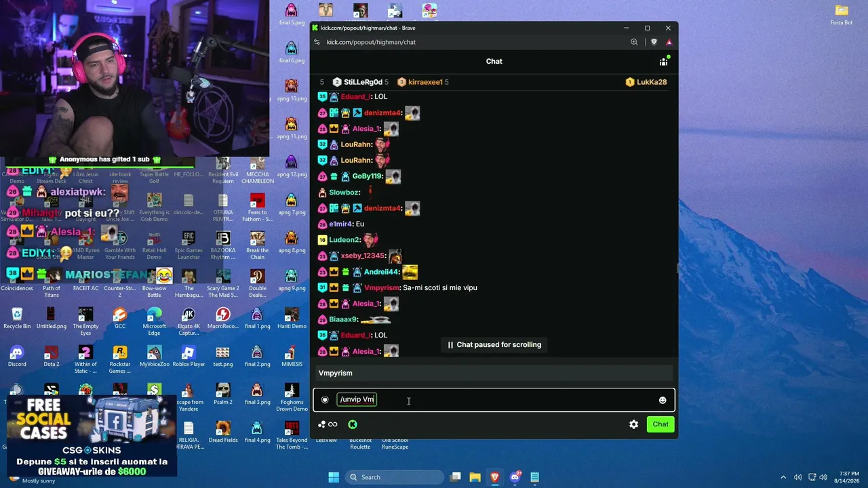Select MyVoiceZoo desktop shortcut
The width and height of the screenshot is (868, 488).
click(x=154, y=356)
